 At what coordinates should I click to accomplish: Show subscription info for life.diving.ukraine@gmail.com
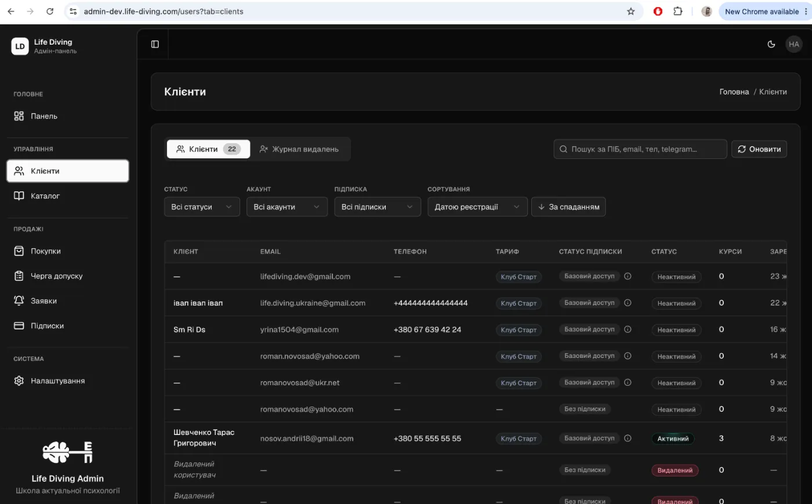(628, 303)
